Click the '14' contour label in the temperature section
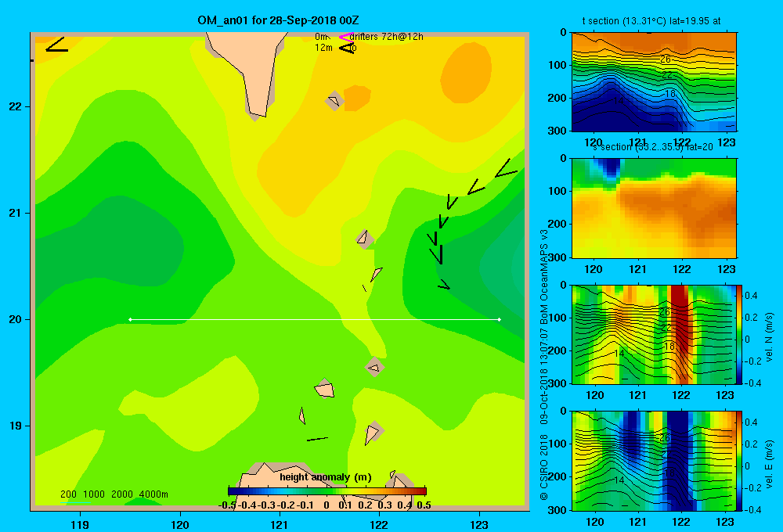783x532 pixels. tap(619, 100)
